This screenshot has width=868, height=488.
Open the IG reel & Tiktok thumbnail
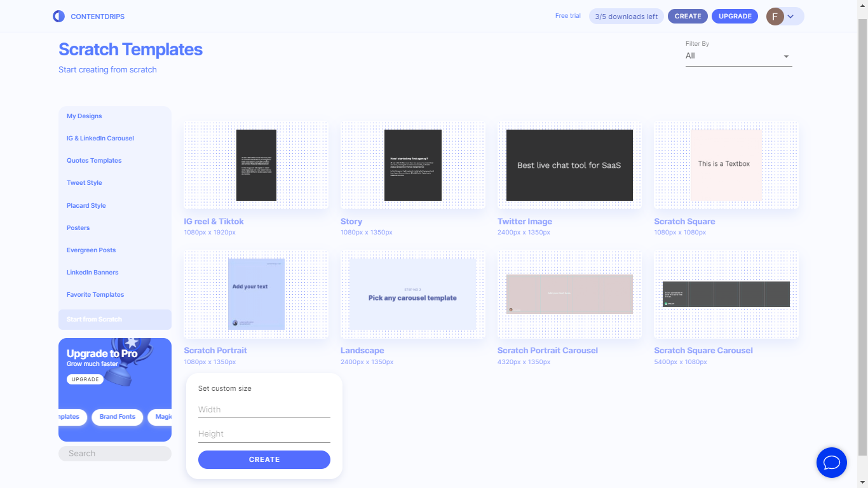coord(256,165)
